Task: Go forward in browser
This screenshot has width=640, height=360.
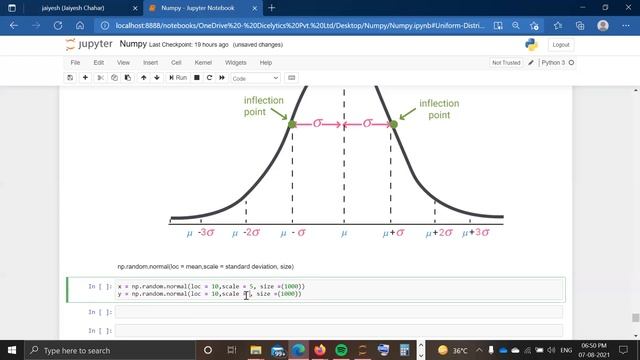Action: 36,25
